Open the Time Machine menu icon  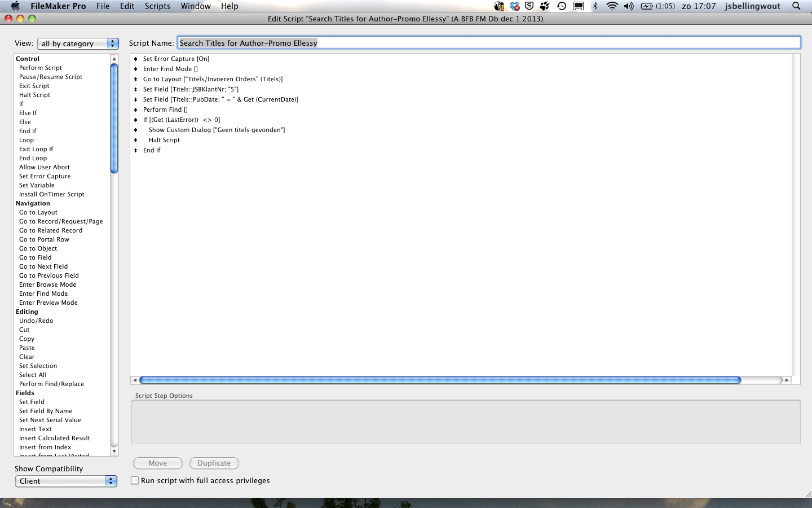pyautogui.click(x=562, y=6)
